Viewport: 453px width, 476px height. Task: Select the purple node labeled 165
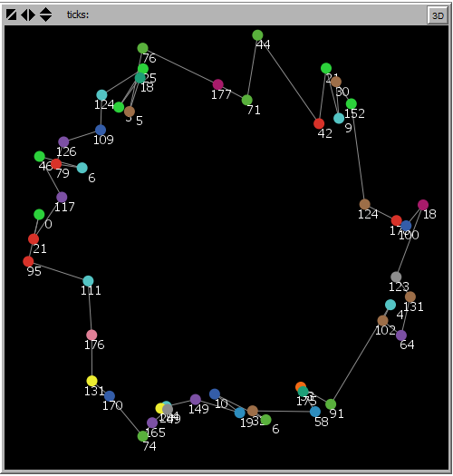tap(152, 423)
